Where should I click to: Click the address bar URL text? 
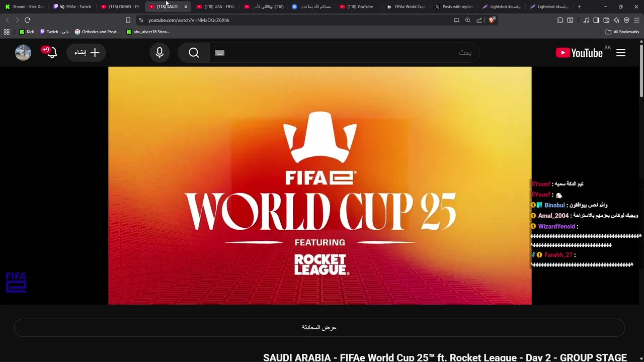click(189, 20)
